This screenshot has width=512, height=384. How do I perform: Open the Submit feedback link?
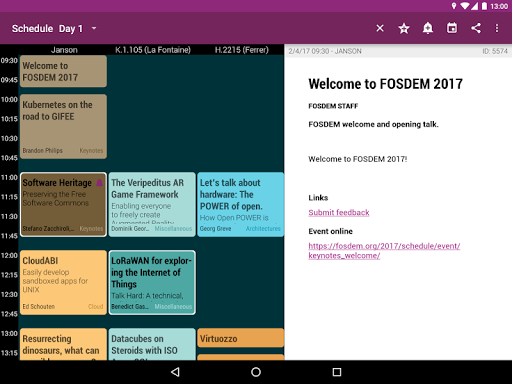point(339,213)
